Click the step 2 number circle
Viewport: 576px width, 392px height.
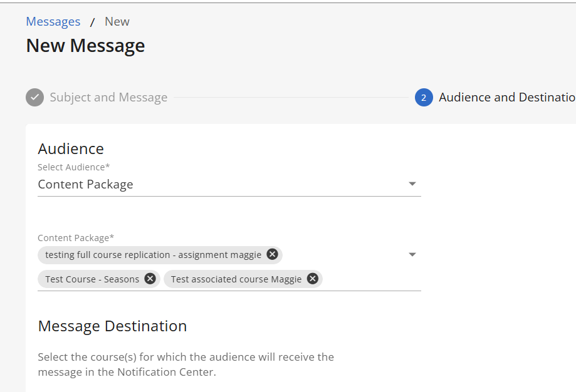pyautogui.click(x=424, y=98)
